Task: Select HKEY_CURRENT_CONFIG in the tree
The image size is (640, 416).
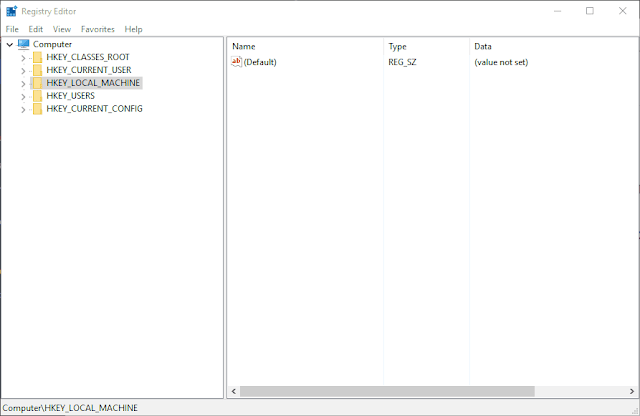Action: (x=94, y=109)
